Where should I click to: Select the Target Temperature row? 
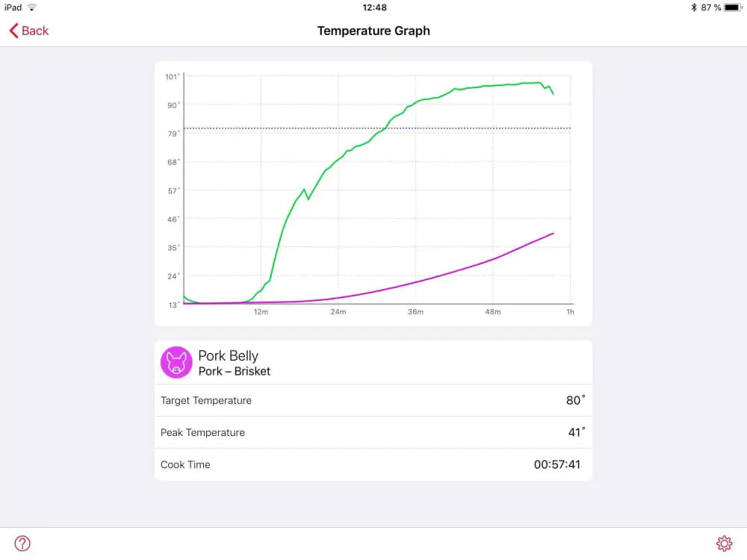[x=373, y=400]
